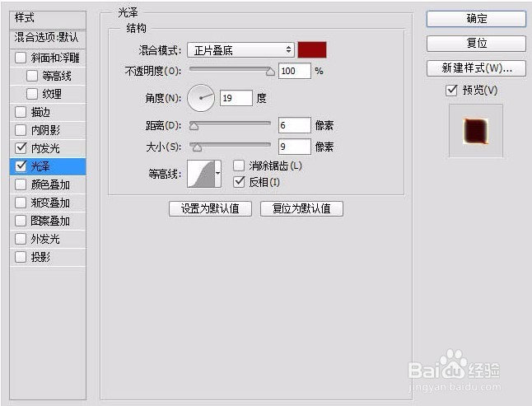This screenshot has width=532, height=406.
Task: Select the 描边 style row
Action: [48, 112]
